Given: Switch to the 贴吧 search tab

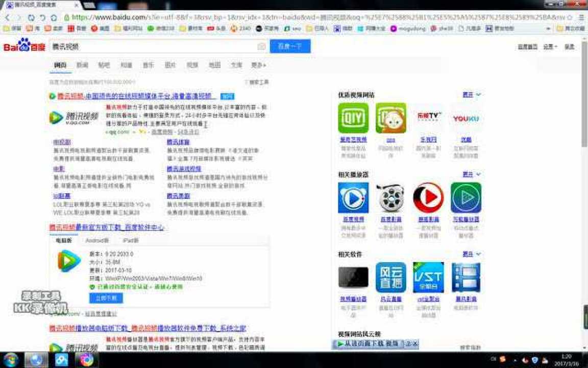Looking at the screenshot, I should (104, 65).
